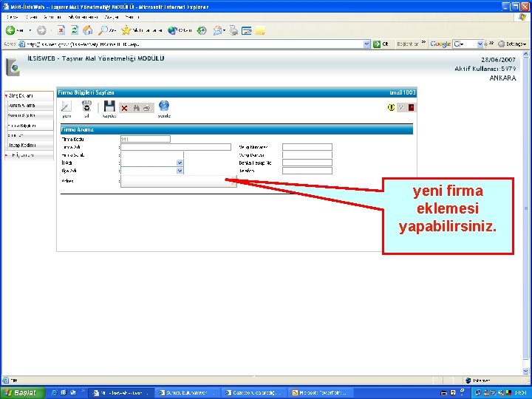This screenshot has width=532, height=399.
Task: Click the 'yeni' new record icon
Action: click(x=66, y=107)
